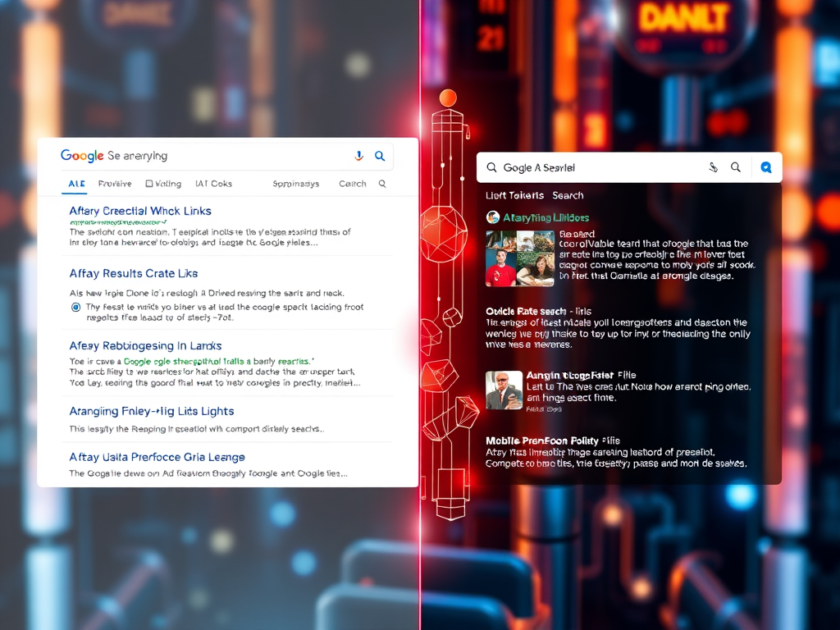Viewport: 840px width, 630px height.
Task: Select the Caitch tab
Action: [353, 184]
